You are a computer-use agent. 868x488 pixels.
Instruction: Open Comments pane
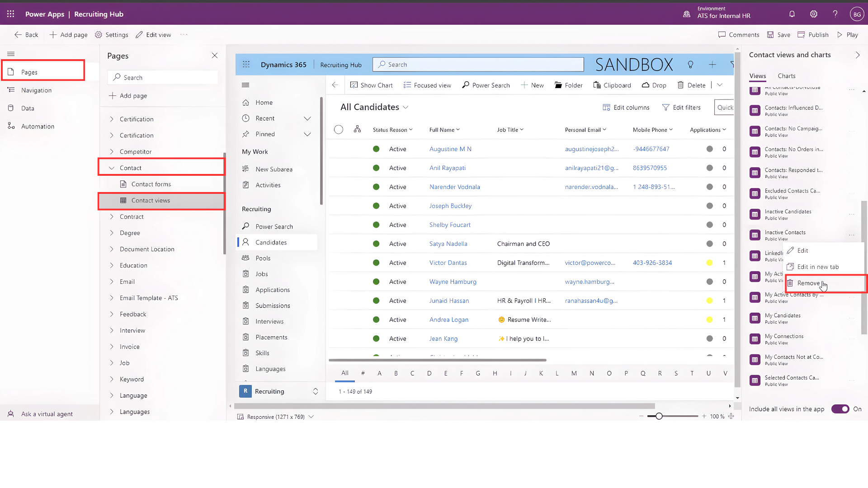[x=739, y=35]
